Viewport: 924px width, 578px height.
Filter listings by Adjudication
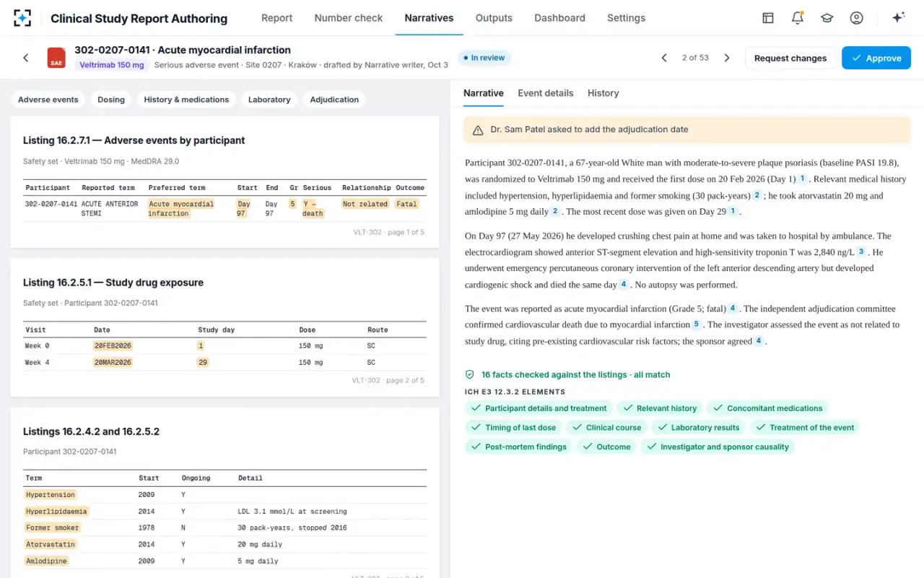point(334,100)
